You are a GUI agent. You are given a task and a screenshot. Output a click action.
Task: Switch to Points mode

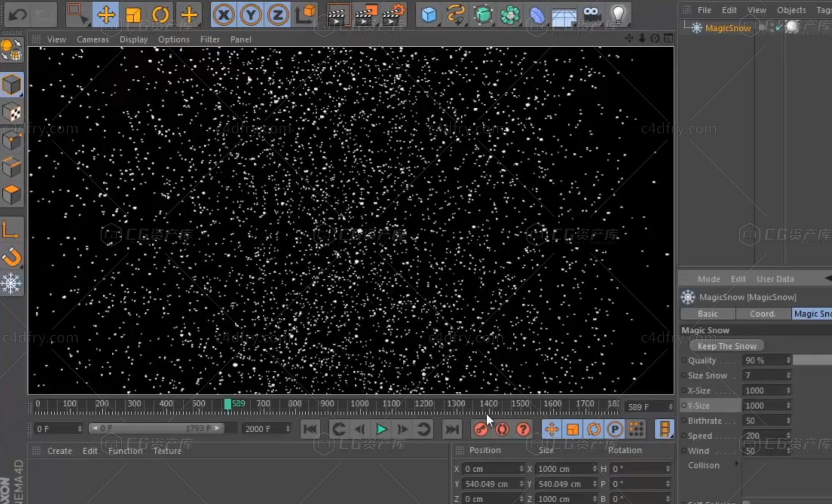click(12, 140)
